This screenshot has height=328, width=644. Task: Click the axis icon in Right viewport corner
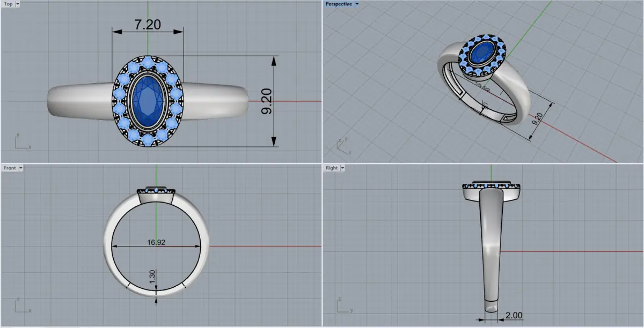344,305
